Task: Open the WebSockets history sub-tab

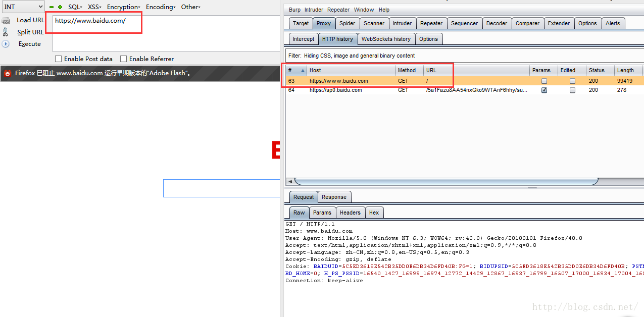Action: point(386,39)
